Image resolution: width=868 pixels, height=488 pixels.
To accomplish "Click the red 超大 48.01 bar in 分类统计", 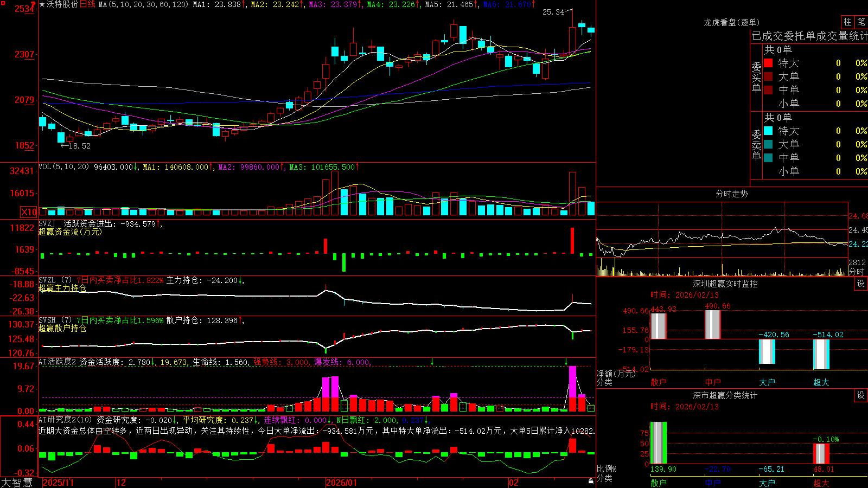I will pyautogui.click(x=821, y=454).
